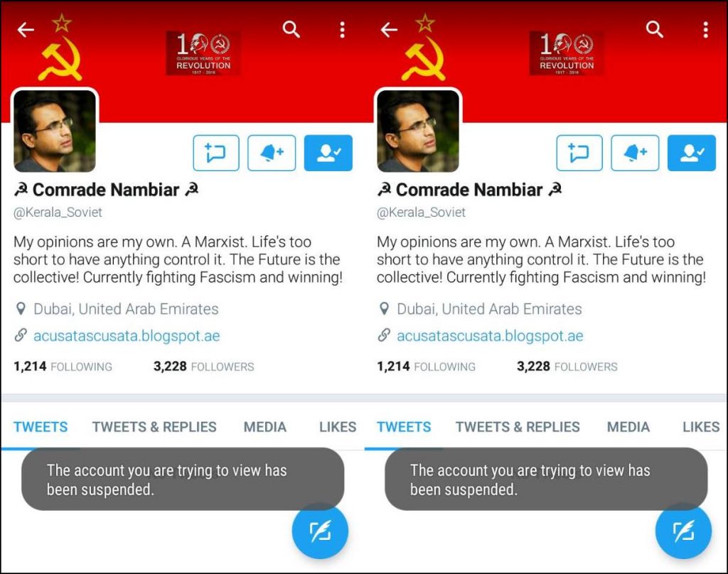This screenshot has width=728, height=574.
Task: Tap the back arrow in left screenshot
Action: [26, 30]
